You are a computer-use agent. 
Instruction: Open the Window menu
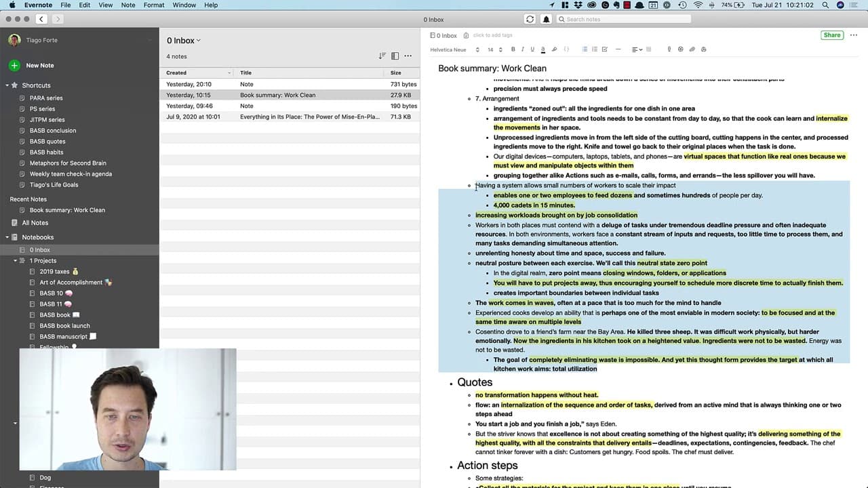click(x=184, y=5)
